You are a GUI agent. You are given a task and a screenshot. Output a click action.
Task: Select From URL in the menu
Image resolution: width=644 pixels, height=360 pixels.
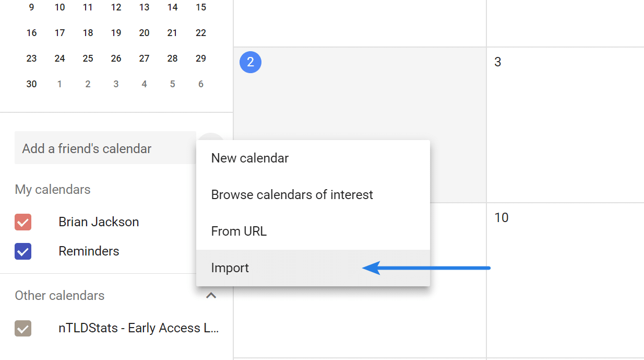coord(238,231)
